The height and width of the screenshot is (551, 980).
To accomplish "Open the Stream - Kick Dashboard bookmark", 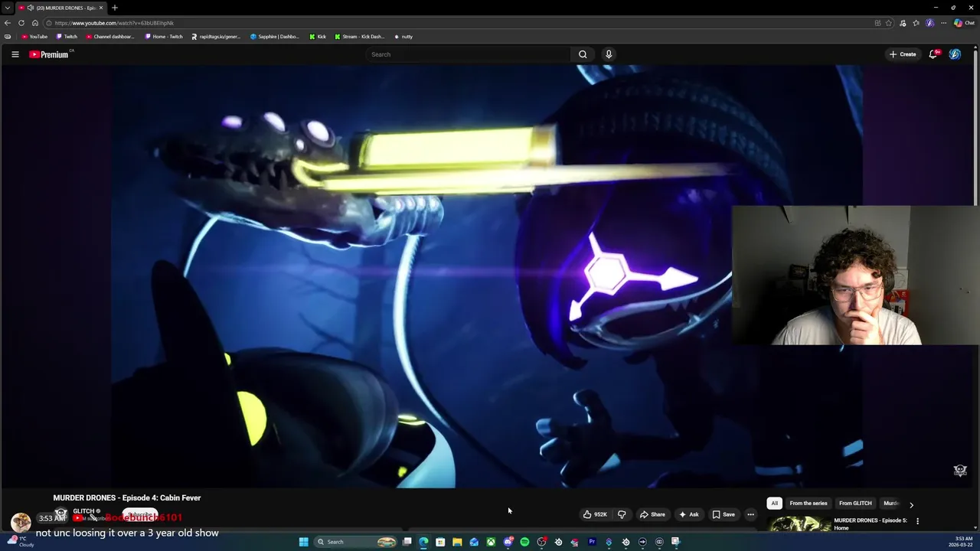I will point(360,37).
